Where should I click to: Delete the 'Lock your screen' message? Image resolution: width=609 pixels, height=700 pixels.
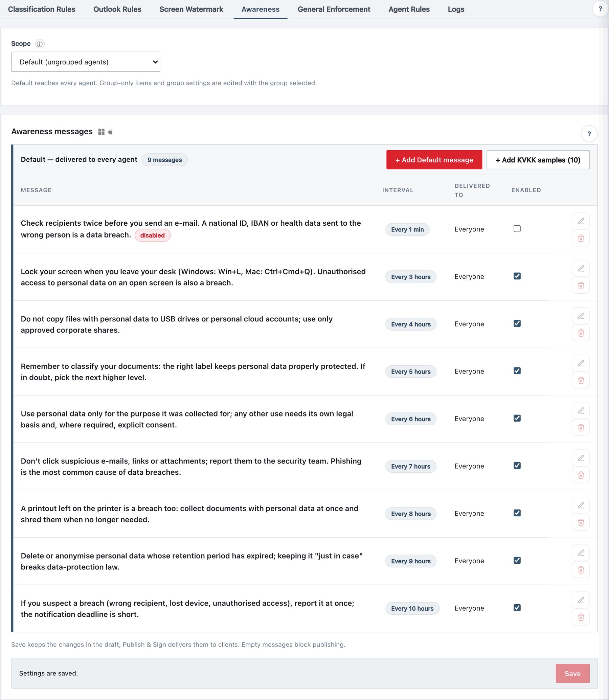(581, 286)
